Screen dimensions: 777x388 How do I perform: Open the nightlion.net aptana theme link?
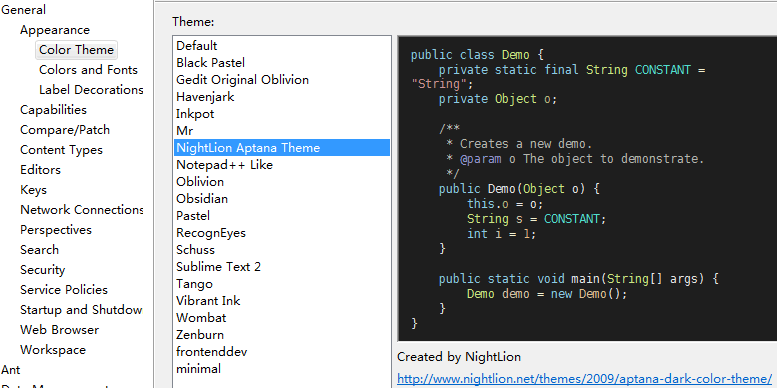(585, 379)
